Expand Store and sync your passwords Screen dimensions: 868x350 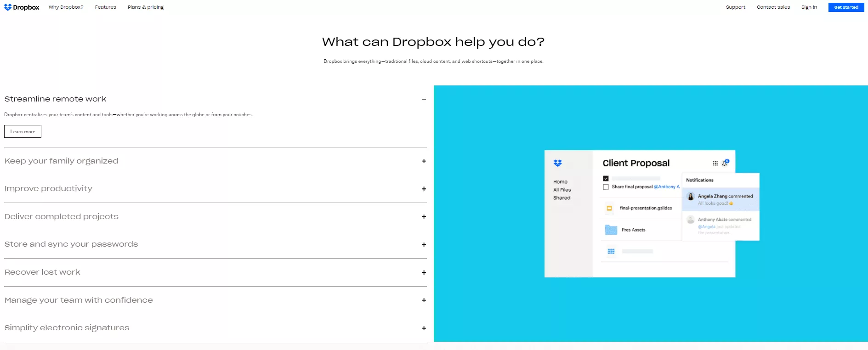424,245
